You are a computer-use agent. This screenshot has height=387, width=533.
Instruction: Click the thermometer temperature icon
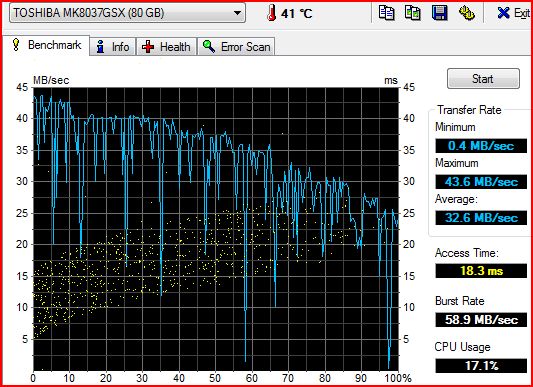pos(271,13)
